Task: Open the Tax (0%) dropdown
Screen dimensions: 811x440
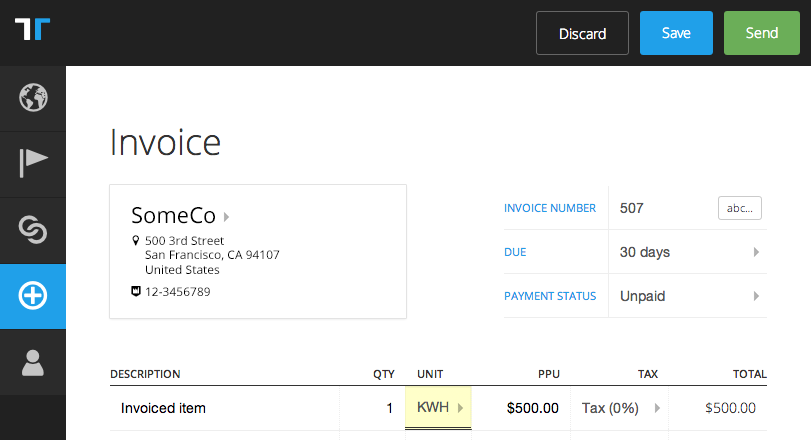Action: click(620, 408)
